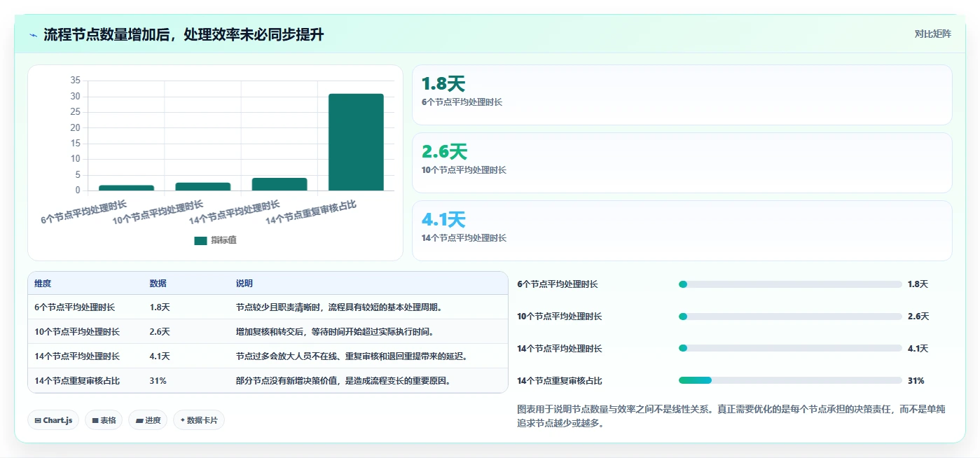The image size is (980, 458).
Task: Click the 14个节点重复审核占比 chart bar
Action: click(356, 142)
